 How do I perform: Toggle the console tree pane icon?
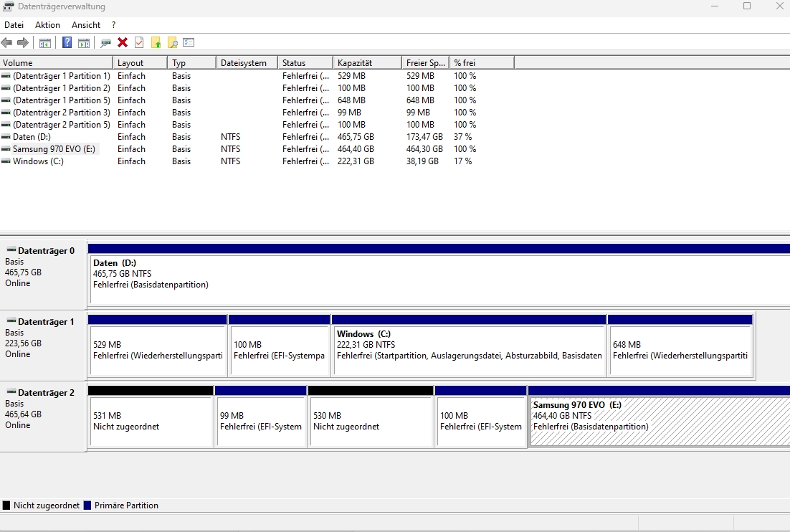(45, 43)
